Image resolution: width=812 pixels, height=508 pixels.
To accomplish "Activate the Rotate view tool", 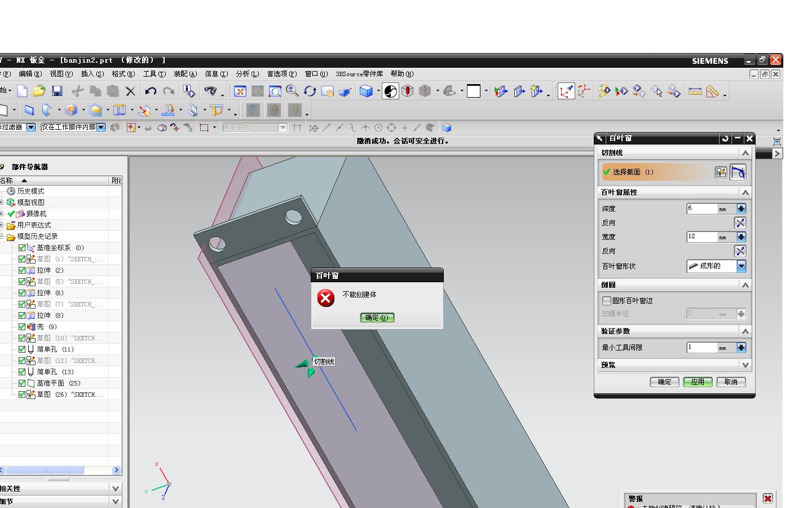I will coord(310,91).
